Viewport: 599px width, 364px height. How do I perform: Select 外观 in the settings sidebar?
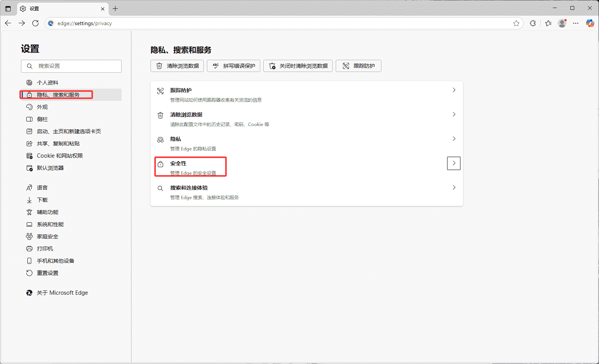click(42, 107)
